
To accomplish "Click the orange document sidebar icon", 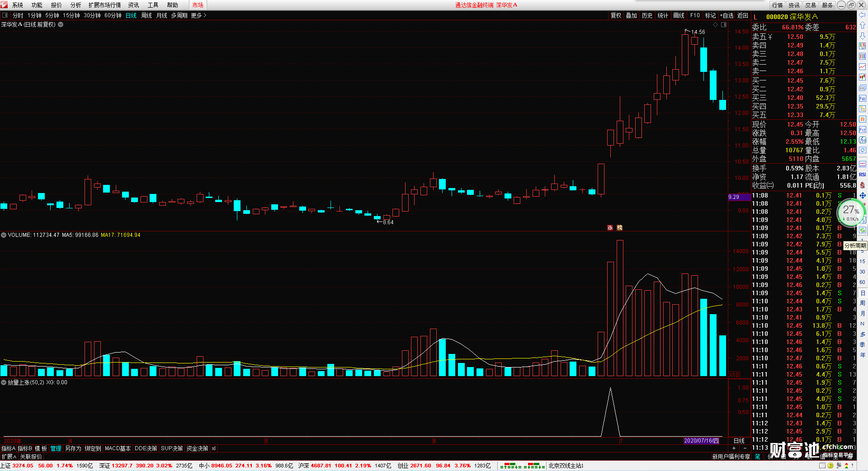I will point(863,119).
